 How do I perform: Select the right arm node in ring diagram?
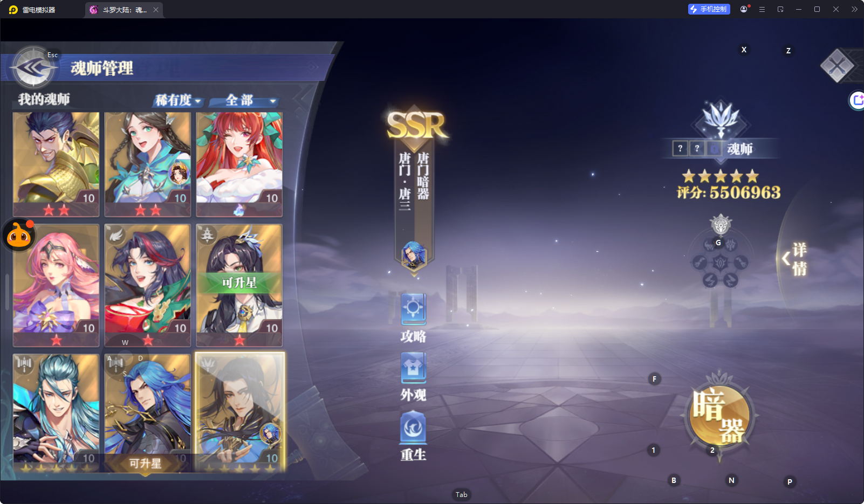pos(741,263)
